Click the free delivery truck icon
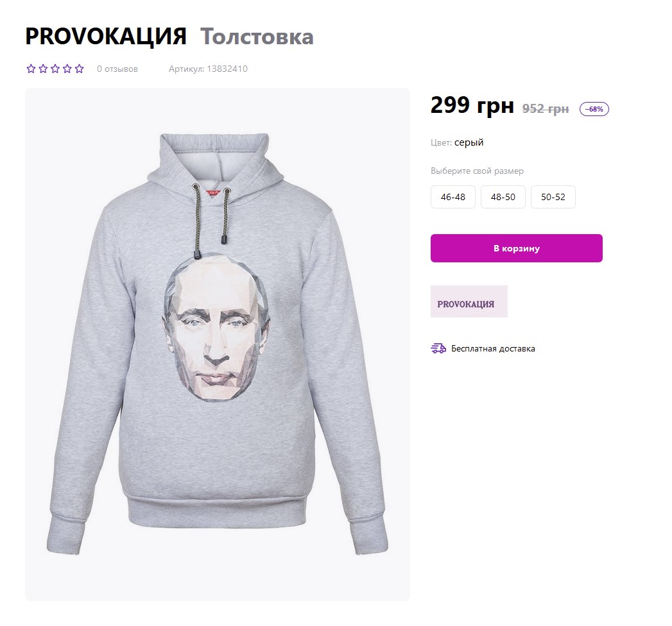 (x=438, y=348)
